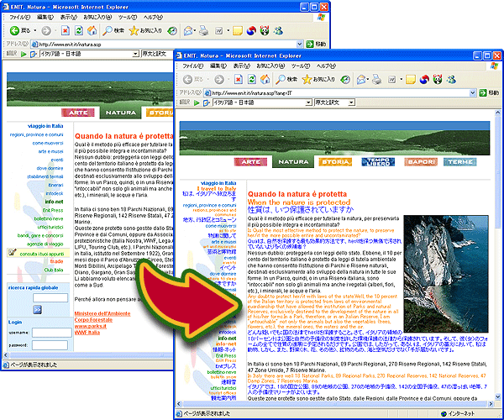
Task: Click red-blue globe icon in front window toolbar
Action: coord(424,79)
